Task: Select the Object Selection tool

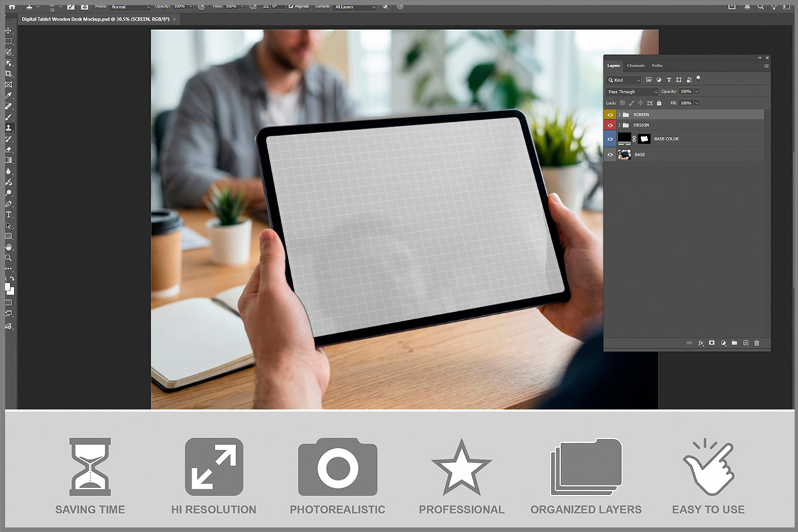Action: [x=9, y=63]
